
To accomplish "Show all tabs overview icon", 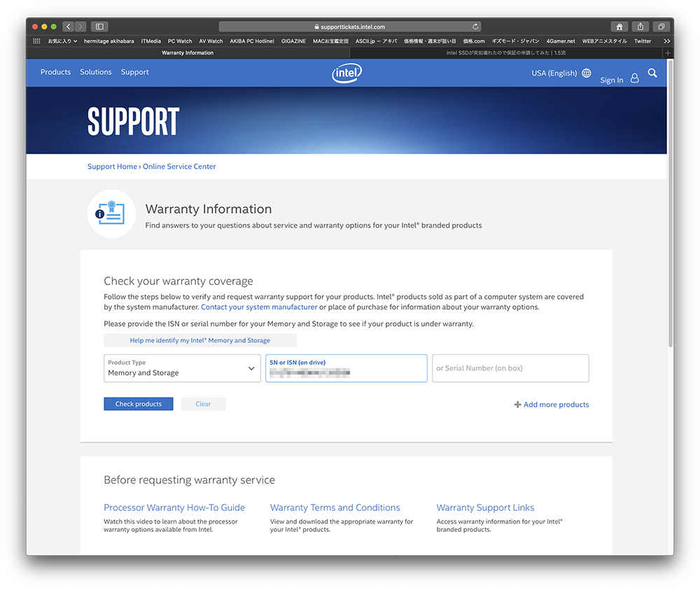I will point(661,27).
